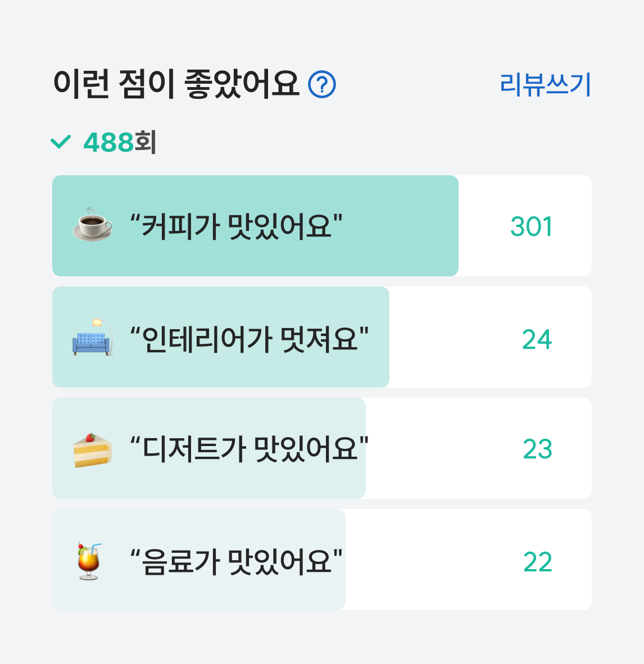Select the "인테리어가 멋져요" label
The image size is (644, 664).
click(249, 339)
